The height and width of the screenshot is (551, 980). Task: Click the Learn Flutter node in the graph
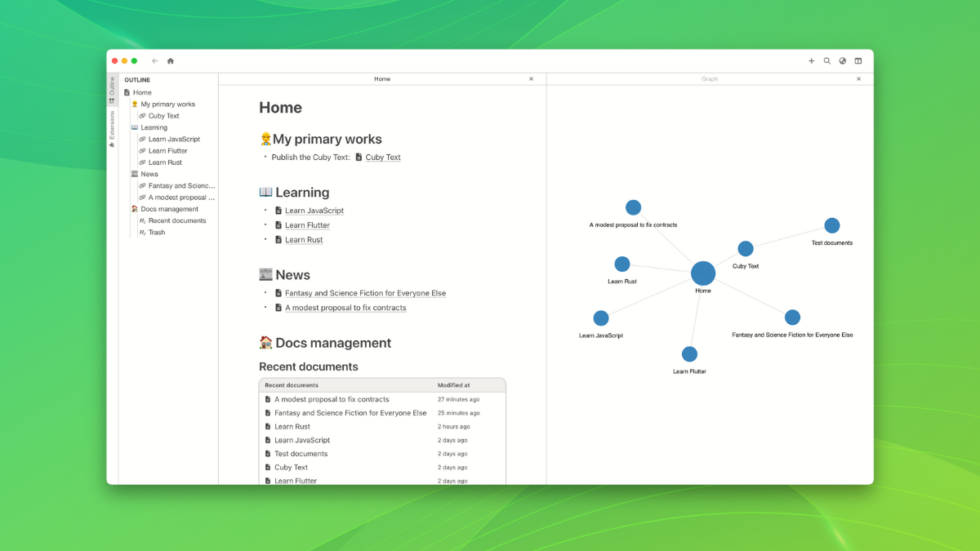tap(688, 354)
